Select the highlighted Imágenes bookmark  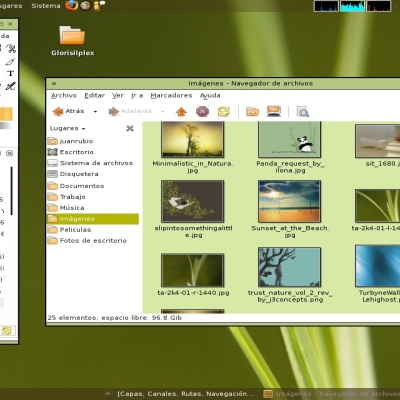(93, 219)
